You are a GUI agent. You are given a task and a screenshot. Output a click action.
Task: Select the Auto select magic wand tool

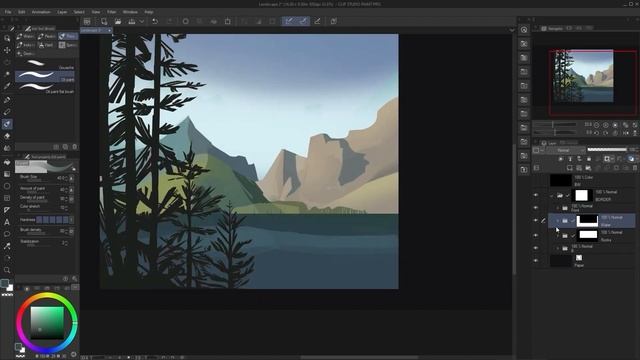tap(7, 74)
